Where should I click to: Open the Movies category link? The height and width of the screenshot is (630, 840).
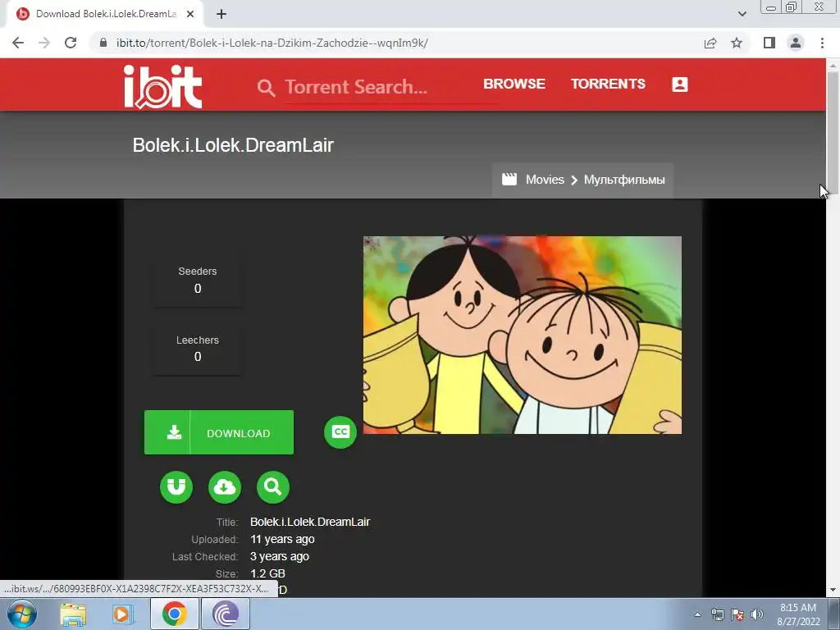(x=545, y=180)
